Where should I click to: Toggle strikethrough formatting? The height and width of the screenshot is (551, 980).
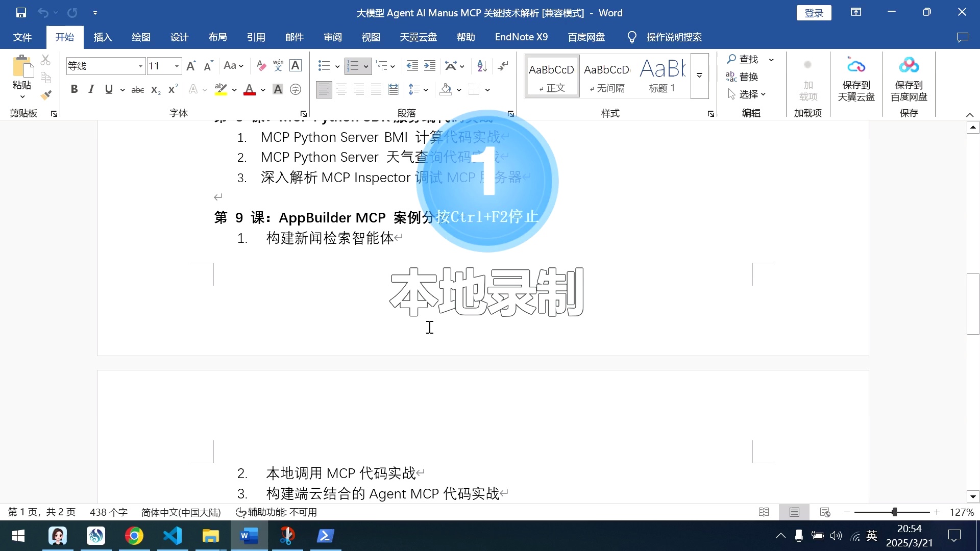point(137,89)
